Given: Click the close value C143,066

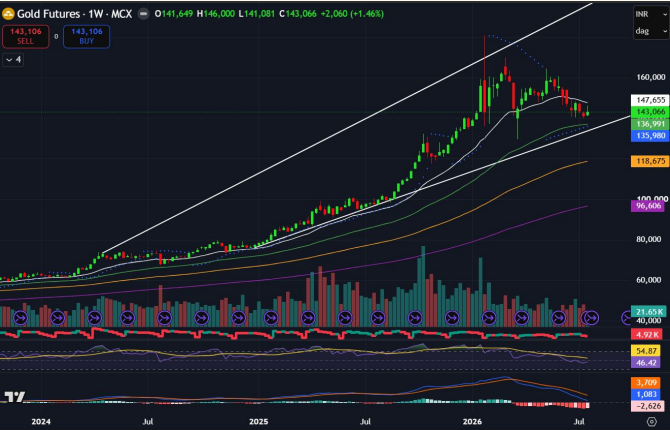Looking at the screenshot, I should pos(298,14).
